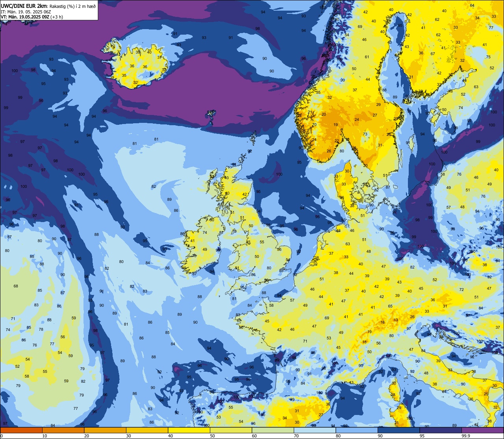The image size is (504, 439).
Task: Click the orange 10–20 legend swatch
Action: 63,430
